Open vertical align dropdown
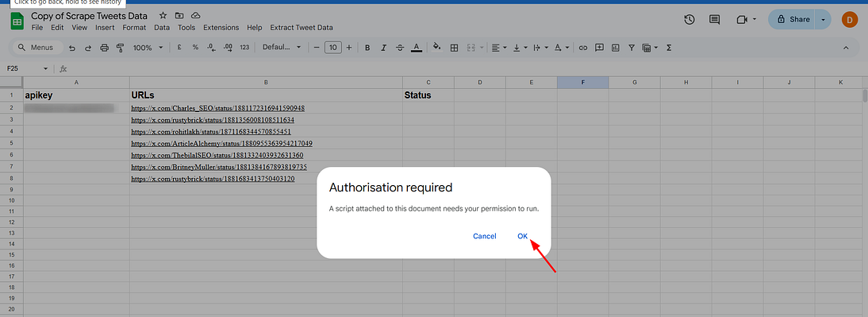This screenshot has height=317, width=868. click(520, 48)
